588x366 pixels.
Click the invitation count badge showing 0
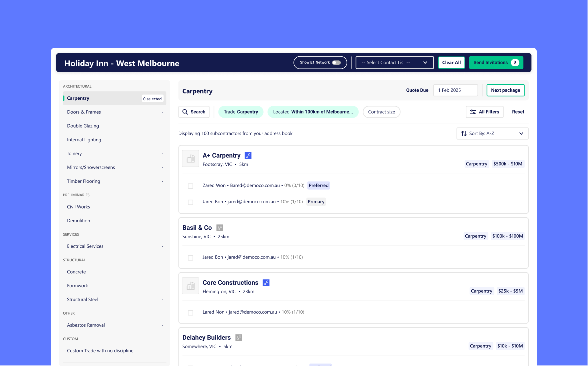click(x=515, y=62)
